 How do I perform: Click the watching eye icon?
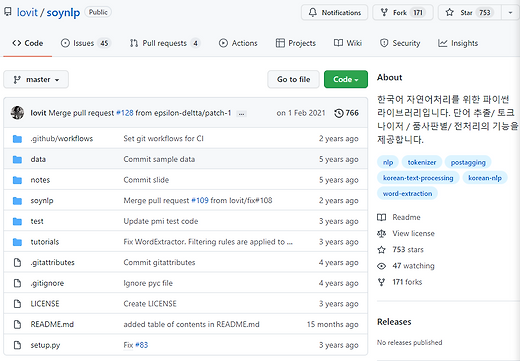point(381,266)
